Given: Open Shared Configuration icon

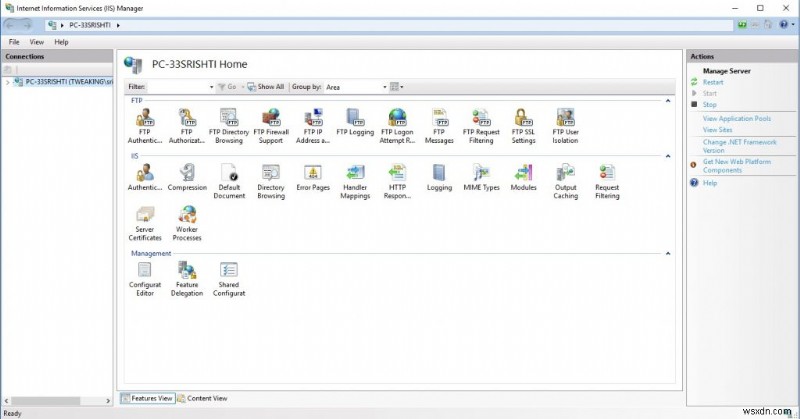Looking at the screenshot, I should pos(229,279).
